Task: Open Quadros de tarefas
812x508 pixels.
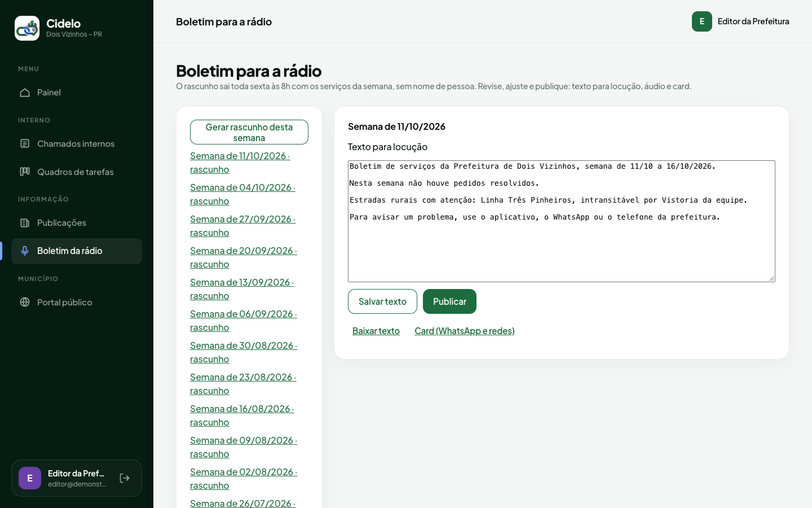Action: click(77, 172)
